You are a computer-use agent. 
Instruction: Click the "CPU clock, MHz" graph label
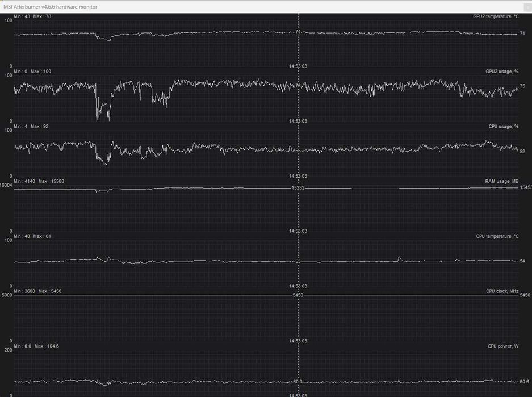coord(502,291)
